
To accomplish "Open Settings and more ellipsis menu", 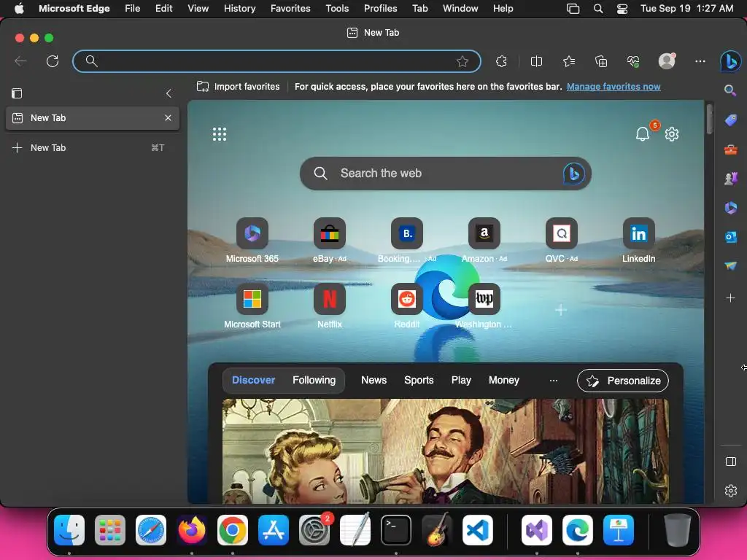I will (700, 61).
